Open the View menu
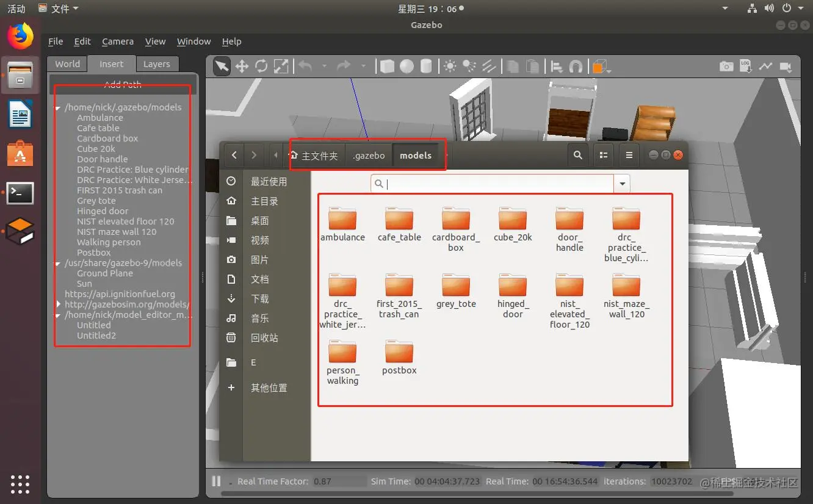Viewport: 813px width, 504px height. [x=155, y=41]
